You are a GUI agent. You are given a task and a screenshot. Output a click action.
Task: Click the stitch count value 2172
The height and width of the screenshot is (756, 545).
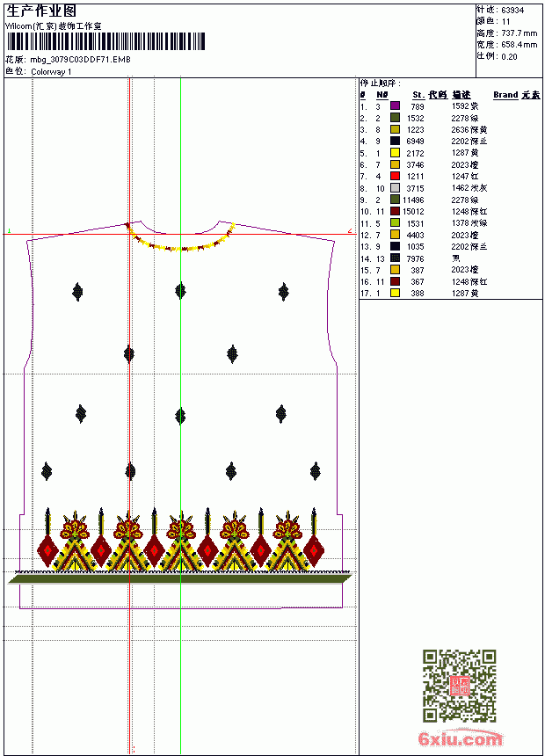pyautogui.click(x=415, y=153)
